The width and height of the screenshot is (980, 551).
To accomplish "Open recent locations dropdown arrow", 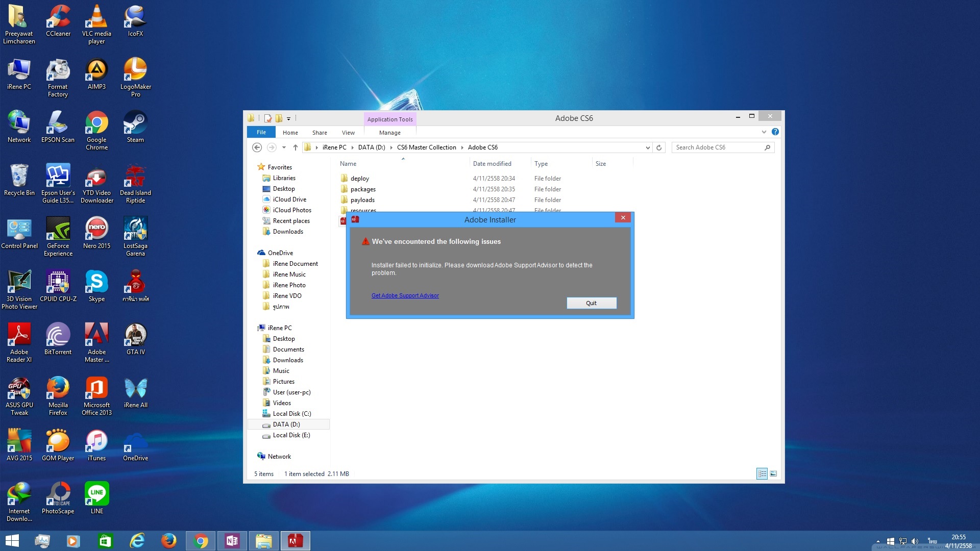I will 284,147.
